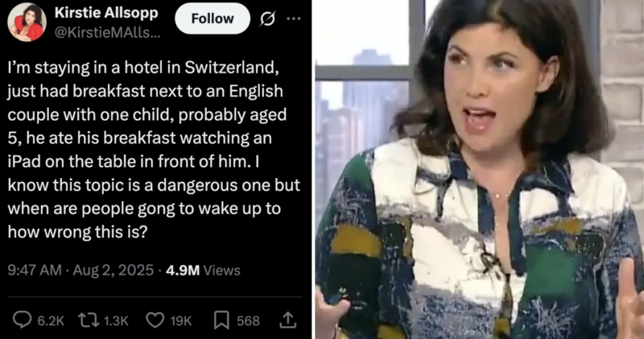Open the 4.9M Views analytics
Viewport: 644px width, 339px height.
[x=204, y=271]
